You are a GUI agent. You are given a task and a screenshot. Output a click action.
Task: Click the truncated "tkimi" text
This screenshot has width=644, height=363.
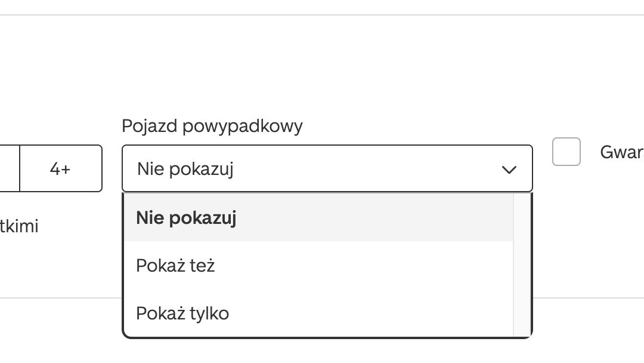[x=19, y=226]
